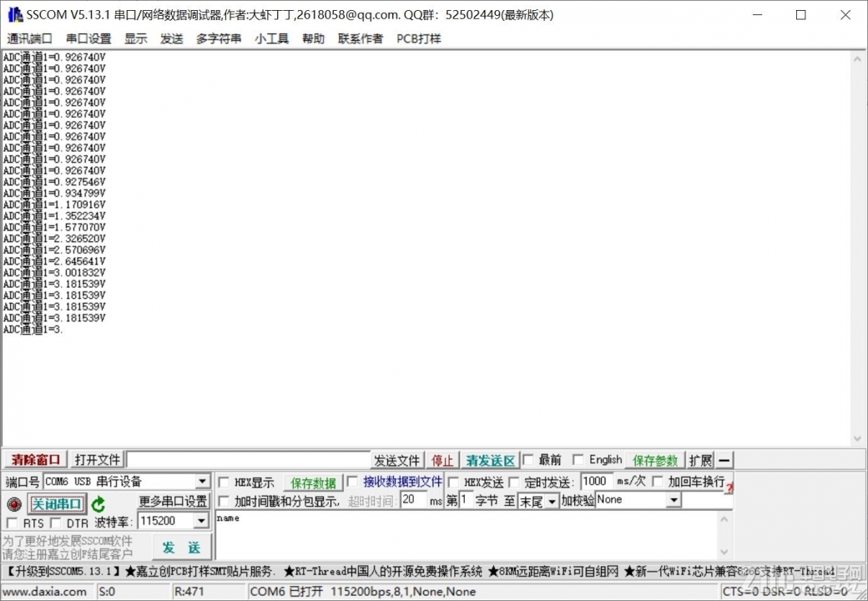Open 更多串口设置 dialog
Image resolution: width=868 pixels, height=601 pixels.
pyautogui.click(x=174, y=502)
